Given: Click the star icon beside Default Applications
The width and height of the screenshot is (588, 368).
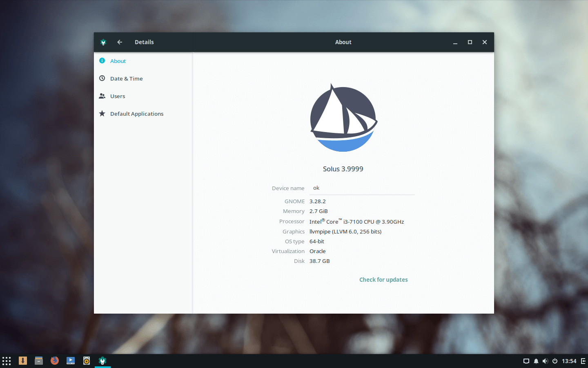Looking at the screenshot, I should [x=102, y=113].
